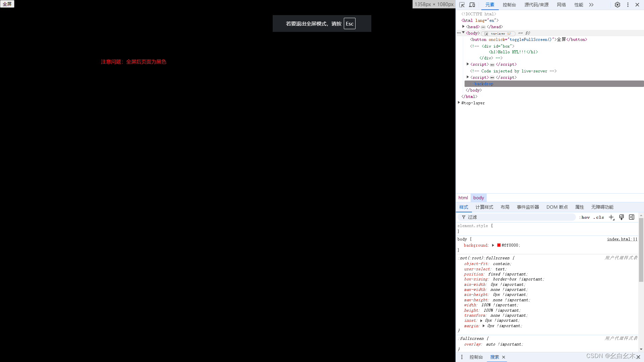The image size is (644, 362).
Task: Open the drawer three-dot menu
Action: [x=462, y=357]
